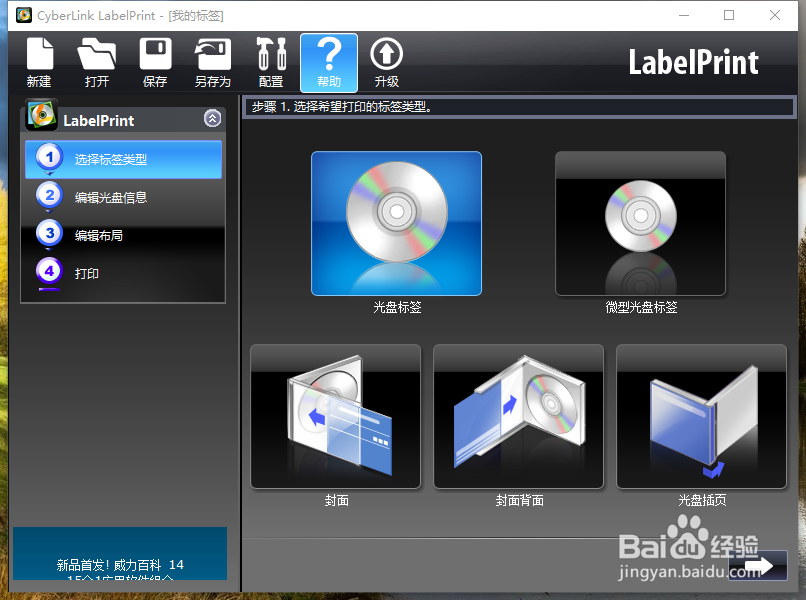Minimize the LabelPrint window

pos(684,15)
